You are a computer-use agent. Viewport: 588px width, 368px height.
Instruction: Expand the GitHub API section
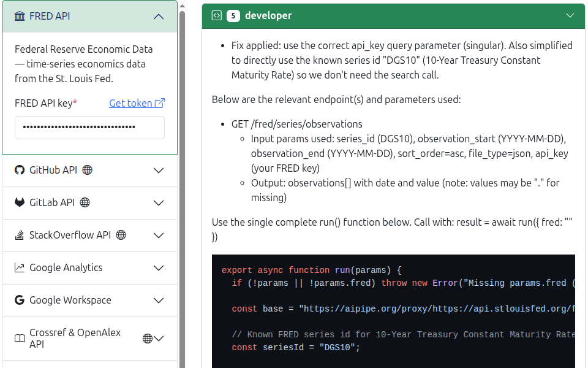[x=159, y=170]
